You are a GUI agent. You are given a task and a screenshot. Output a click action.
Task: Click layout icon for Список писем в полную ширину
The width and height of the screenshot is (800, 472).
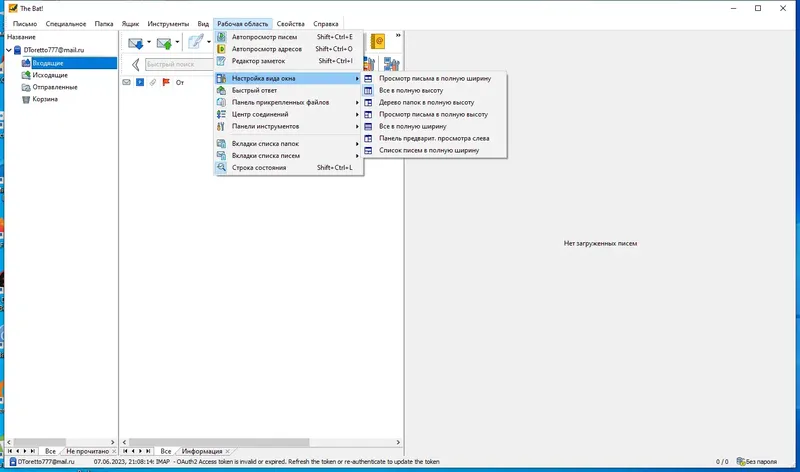click(368, 151)
